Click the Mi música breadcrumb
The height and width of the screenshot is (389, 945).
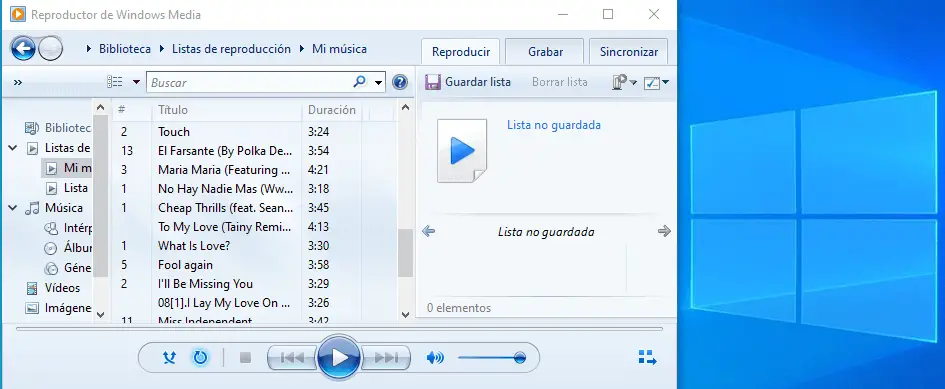[x=339, y=49]
